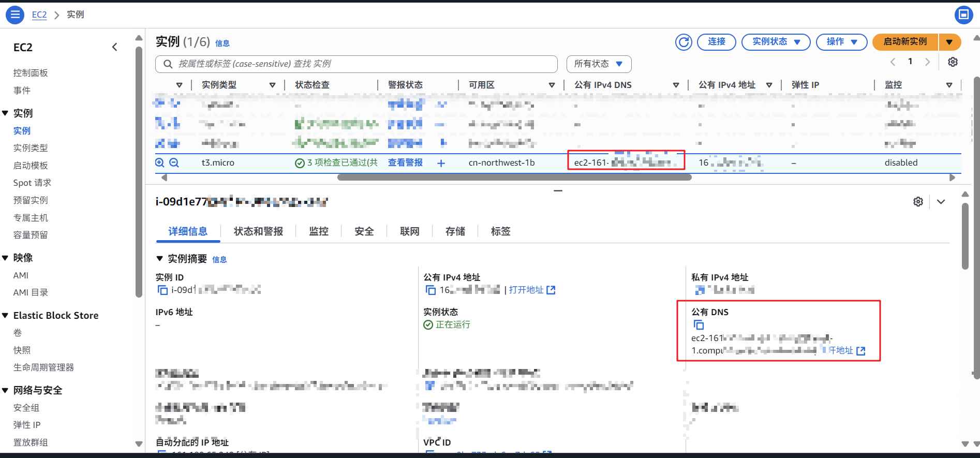Click the plus icon beside 查看警报
The height and width of the screenshot is (458, 980).
click(441, 163)
